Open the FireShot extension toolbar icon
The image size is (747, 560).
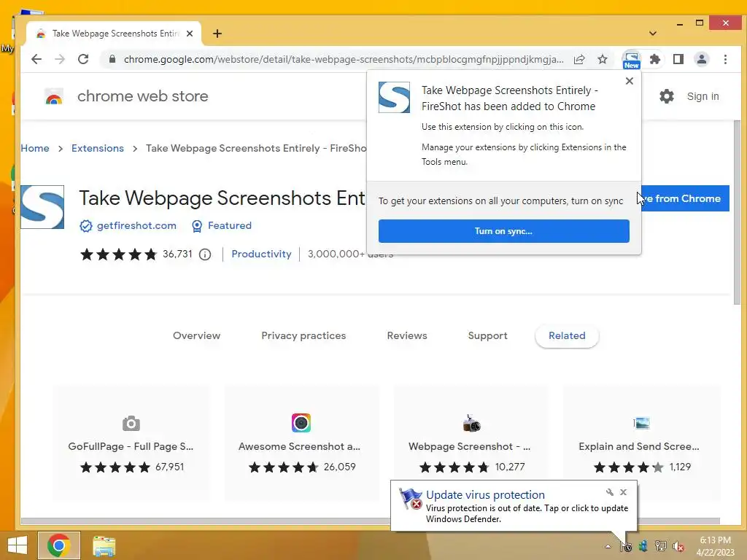click(631, 60)
